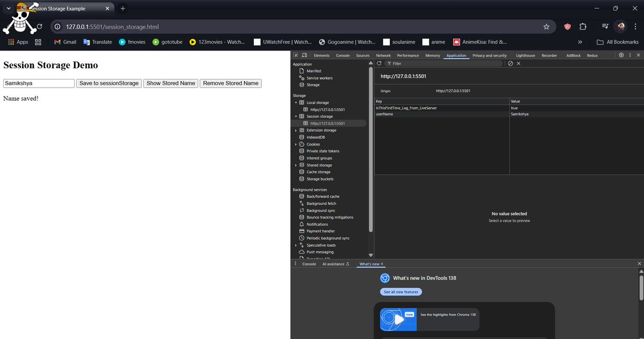The height and width of the screenshot is (339, 644).
Task: Play Chrome 138 highlights video thumbnail
Action: click(399, 319)
